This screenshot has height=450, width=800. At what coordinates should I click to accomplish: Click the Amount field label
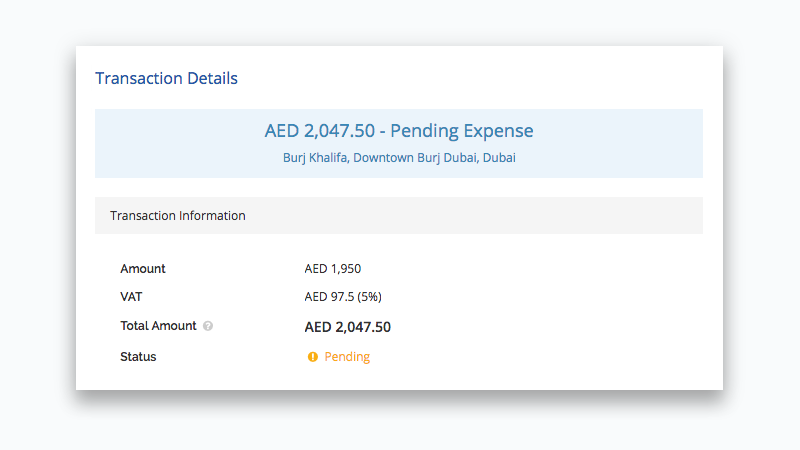point(143,269)
